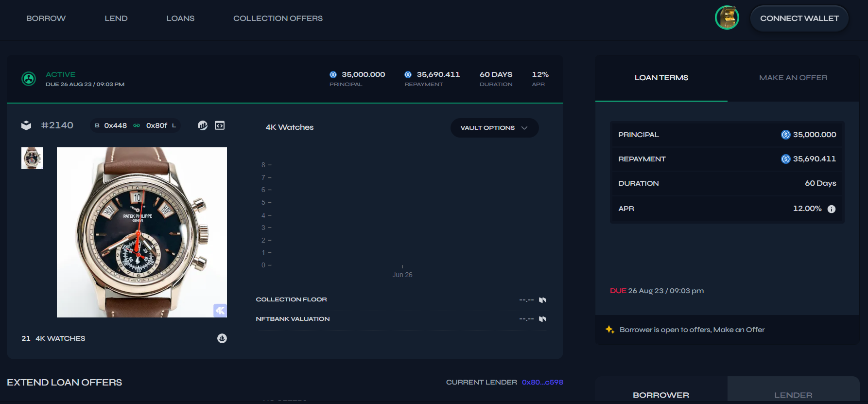Screen dimensions: 868x404
Task: Open the OpenSea icon under the watch
Action: (x=222, y=338)
